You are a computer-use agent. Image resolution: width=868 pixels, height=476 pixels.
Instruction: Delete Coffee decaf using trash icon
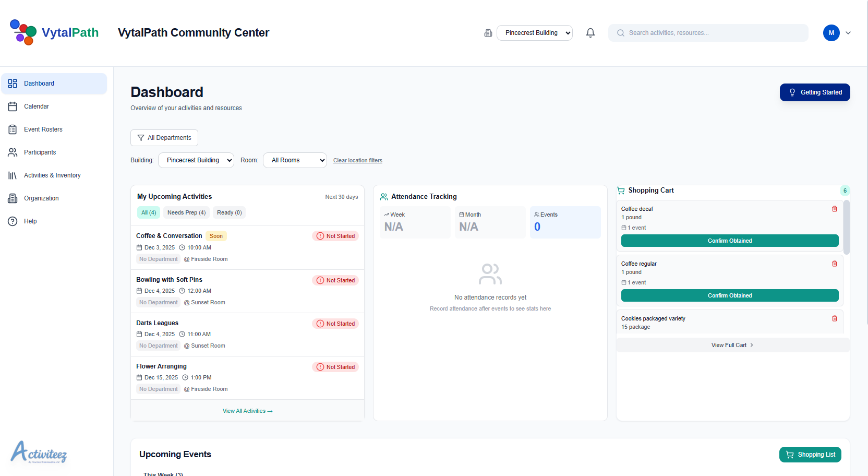[834, 209]
